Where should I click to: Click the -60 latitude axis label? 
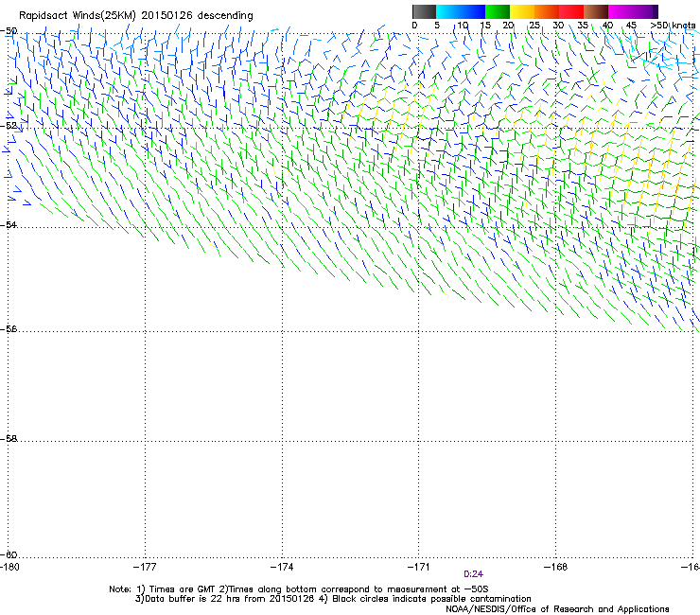(x=9, y=554)
